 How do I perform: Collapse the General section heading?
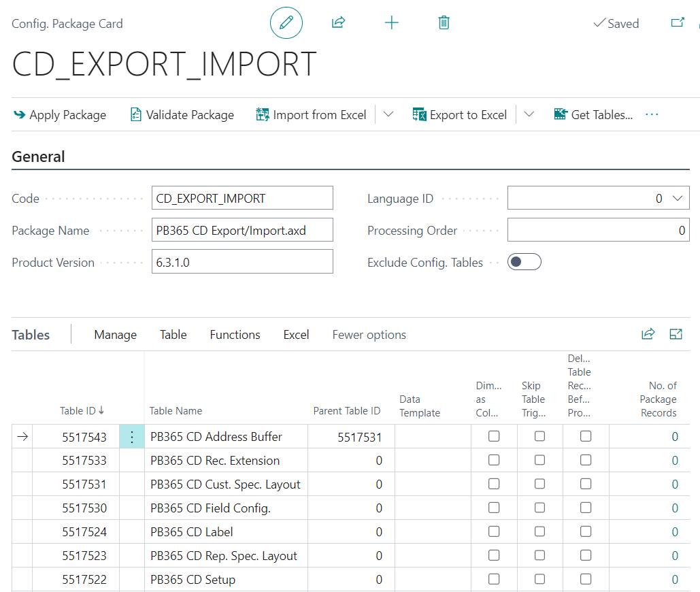[x=38, y=157]
